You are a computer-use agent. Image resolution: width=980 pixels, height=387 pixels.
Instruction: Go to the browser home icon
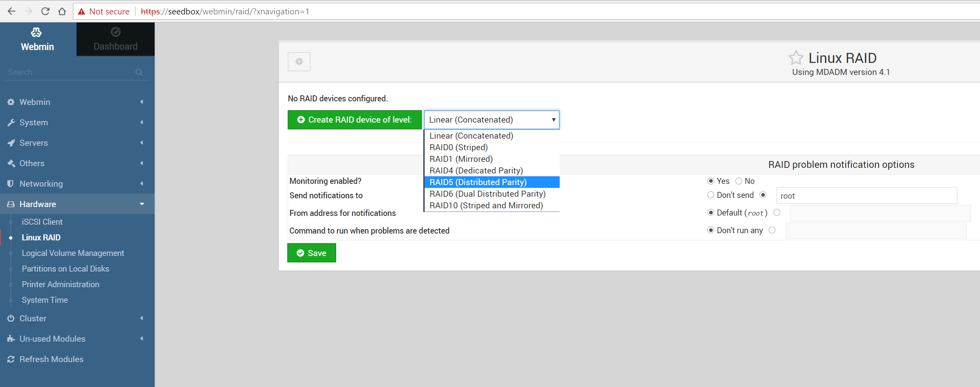click(x=62, y=11)
